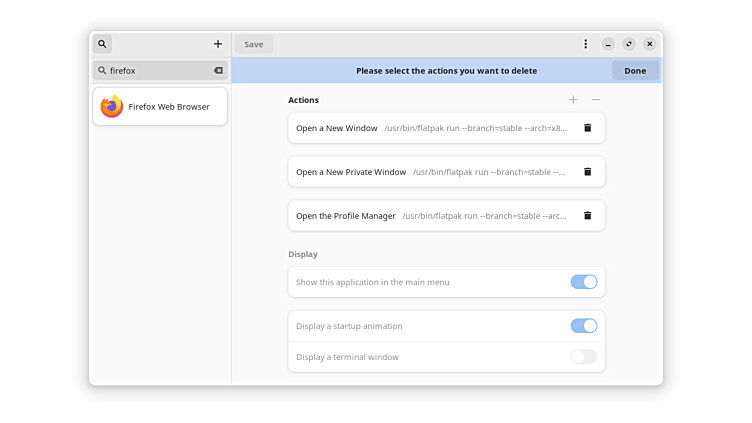Toggle Show this application in main menu

click(584, 282)
